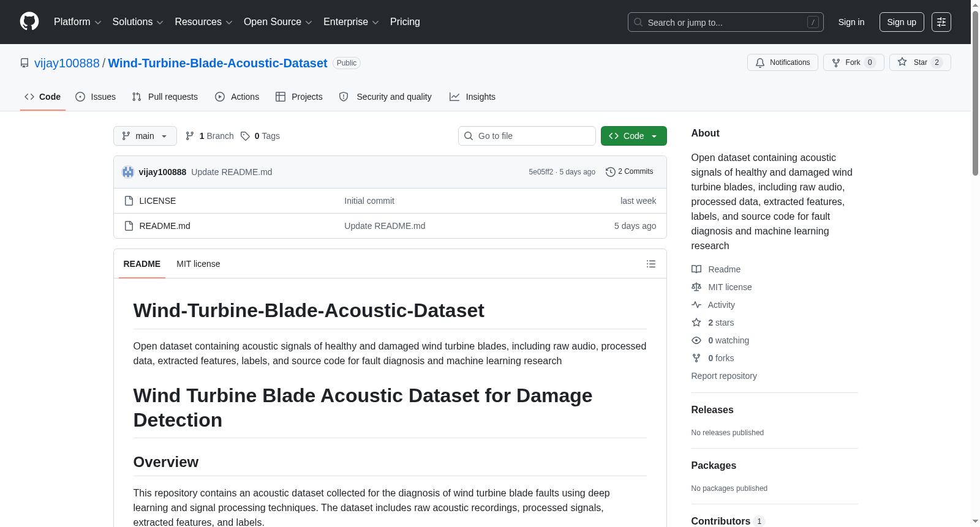Switch to the Issues tab
The image size is (980, 527).
(96, 97)
